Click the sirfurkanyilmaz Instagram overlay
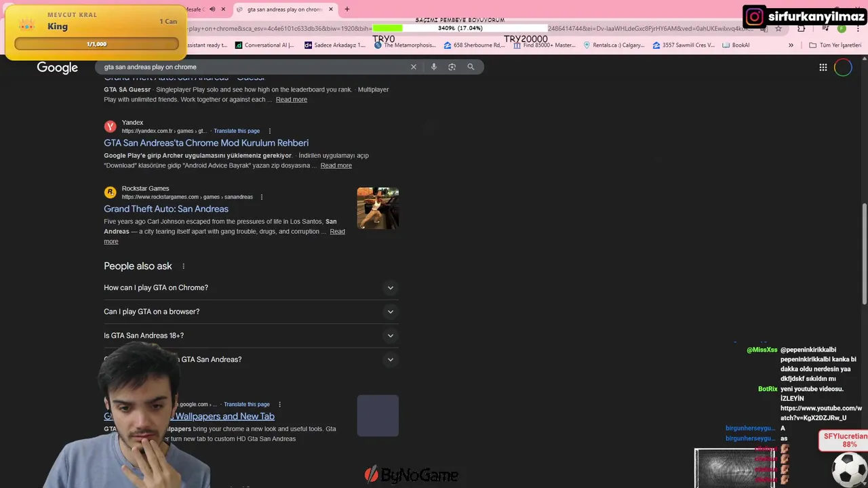The image size is (868, 488). pyautogui.click(x=805, y=16)
